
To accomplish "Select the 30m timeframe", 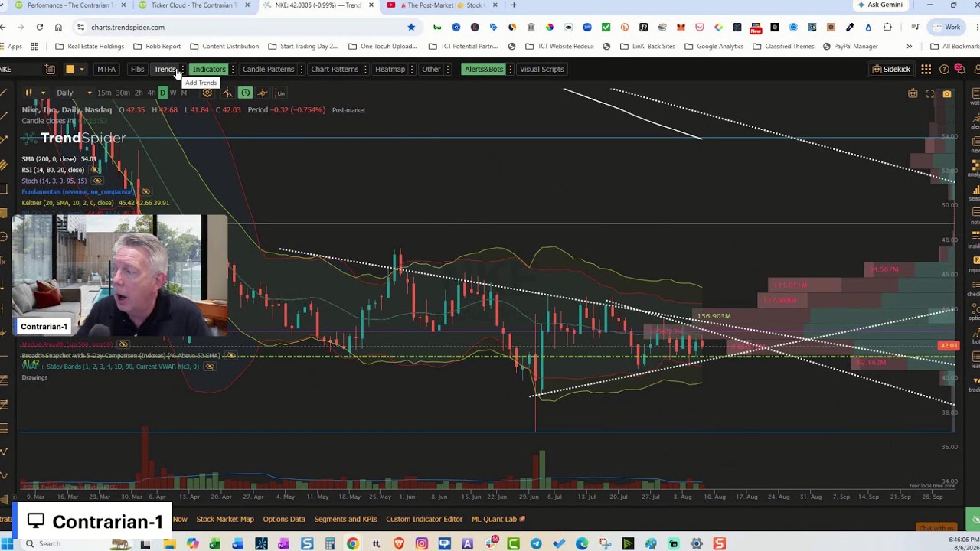I will [122, 93].
